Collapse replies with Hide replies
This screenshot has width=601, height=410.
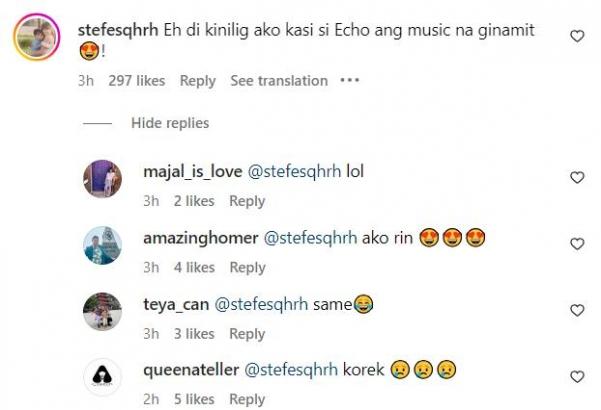coord(170,123)
